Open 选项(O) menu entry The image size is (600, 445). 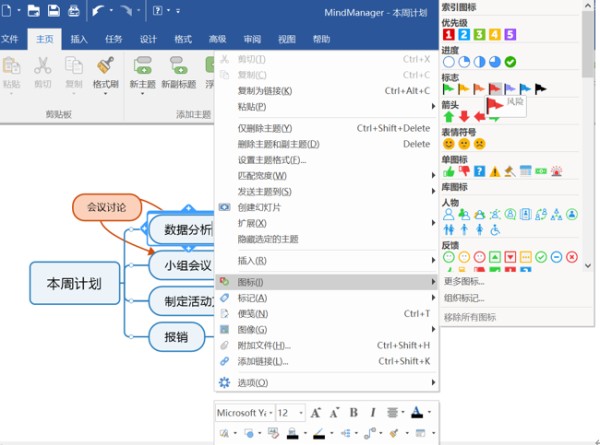[326, 383]
